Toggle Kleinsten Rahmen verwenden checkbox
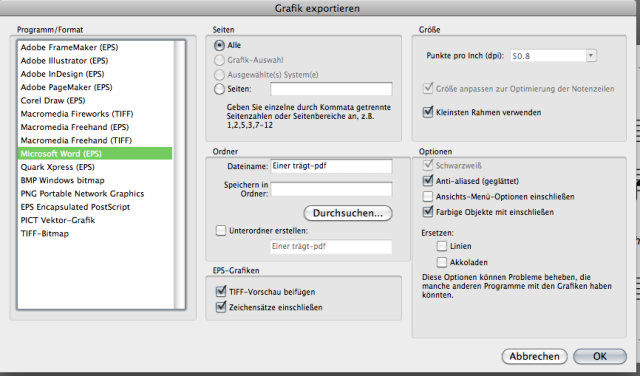Image resolution: width=640 pixels, height=376 pixels. tap(427, 112)
